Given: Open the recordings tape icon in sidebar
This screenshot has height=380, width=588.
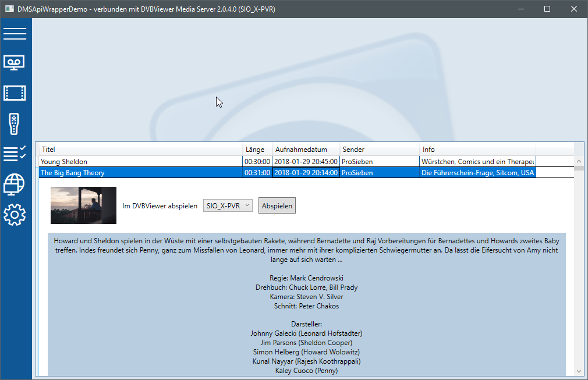Looking at the screenshot, I should point(15,62).
